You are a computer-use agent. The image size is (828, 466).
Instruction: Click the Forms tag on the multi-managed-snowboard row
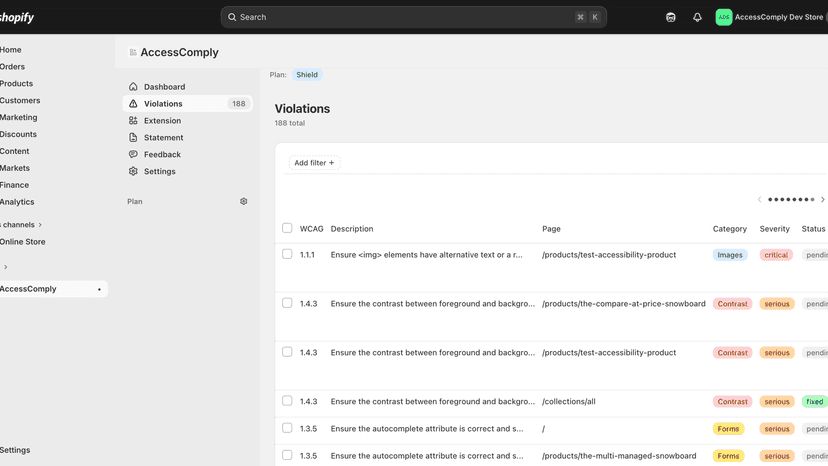[x=728, y=456]
